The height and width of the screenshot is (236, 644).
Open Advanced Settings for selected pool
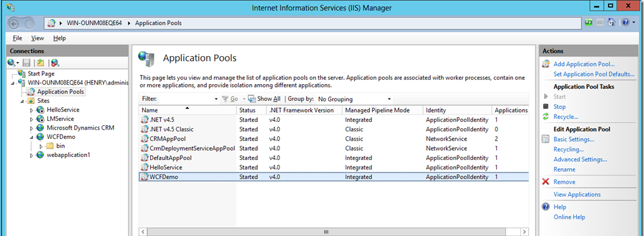coord(580,159)
